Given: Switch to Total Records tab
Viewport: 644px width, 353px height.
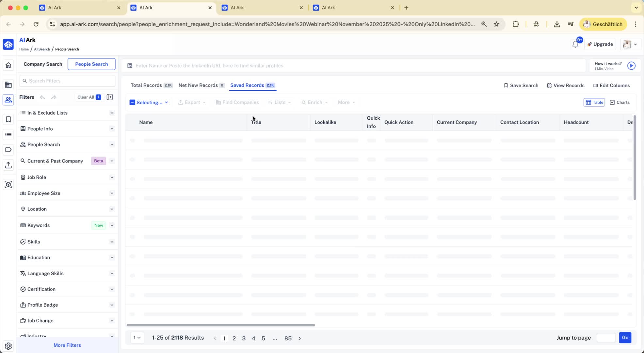Looking at the screenshot, I should (x=146, y=85).
